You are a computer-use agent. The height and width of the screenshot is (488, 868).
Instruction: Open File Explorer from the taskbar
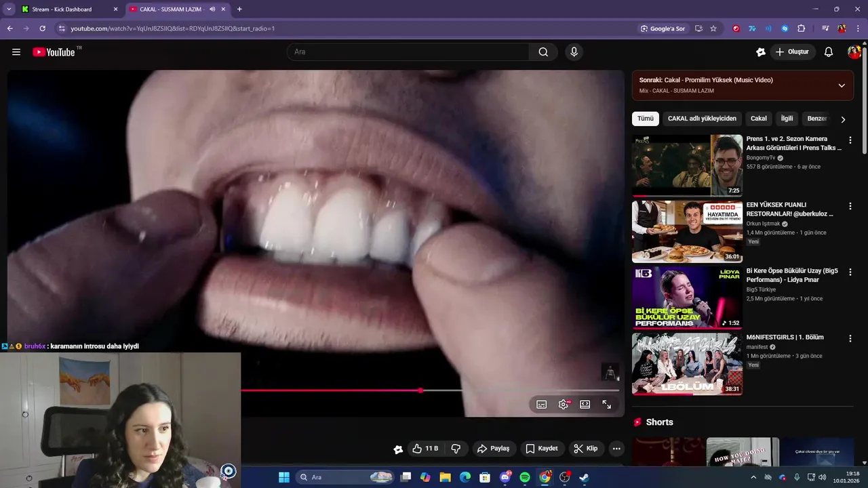click(445, 477)
